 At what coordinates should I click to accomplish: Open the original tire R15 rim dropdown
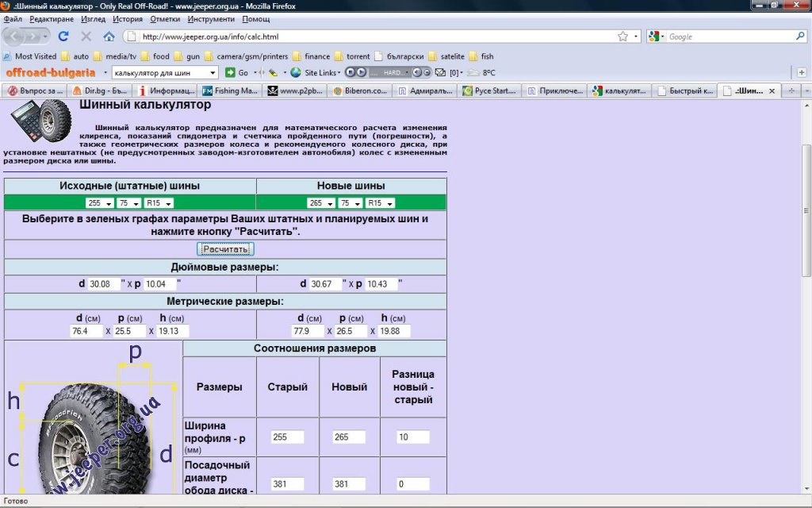pyautogui.click(x=159, y=203)
